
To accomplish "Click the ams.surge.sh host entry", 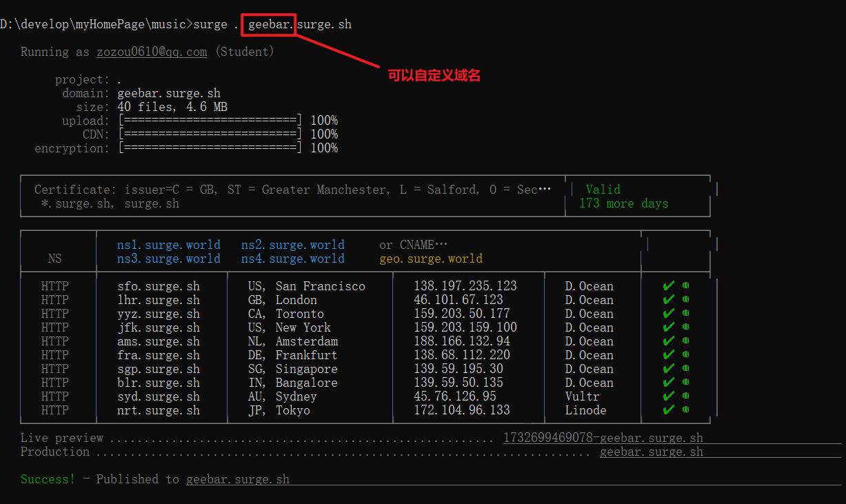I will tap(159, 341).
